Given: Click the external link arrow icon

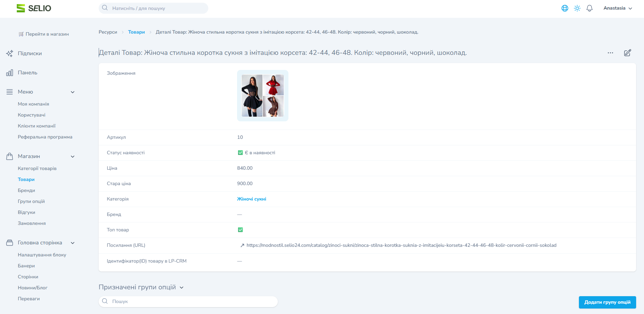Looking at the screenshot, I should (x=242, y=245).
